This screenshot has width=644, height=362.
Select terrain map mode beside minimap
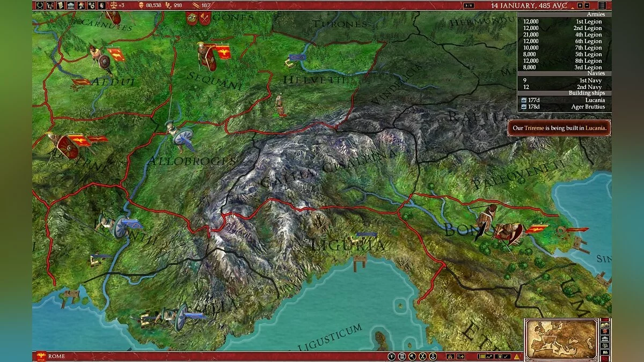click(605, 325)
